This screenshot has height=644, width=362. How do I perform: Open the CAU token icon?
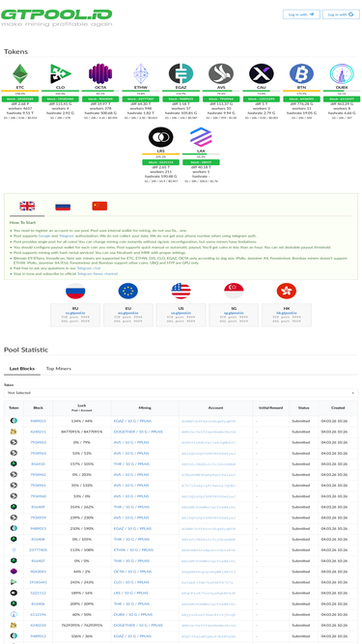pyautogui.click(x=262, y=74)
